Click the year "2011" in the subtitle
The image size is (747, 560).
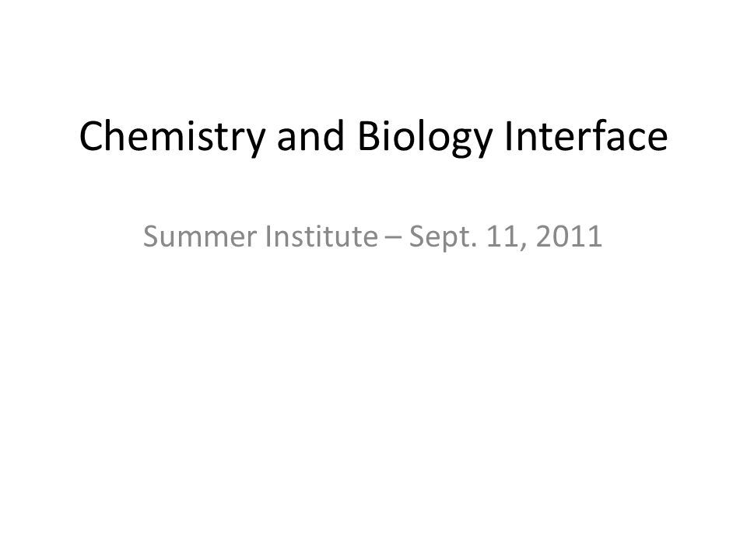click(x=570, y=236)
